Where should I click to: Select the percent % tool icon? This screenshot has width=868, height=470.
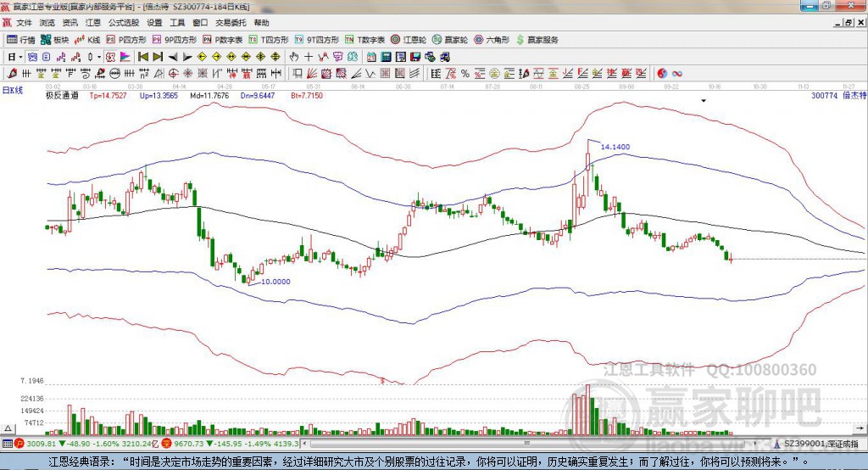465,73
